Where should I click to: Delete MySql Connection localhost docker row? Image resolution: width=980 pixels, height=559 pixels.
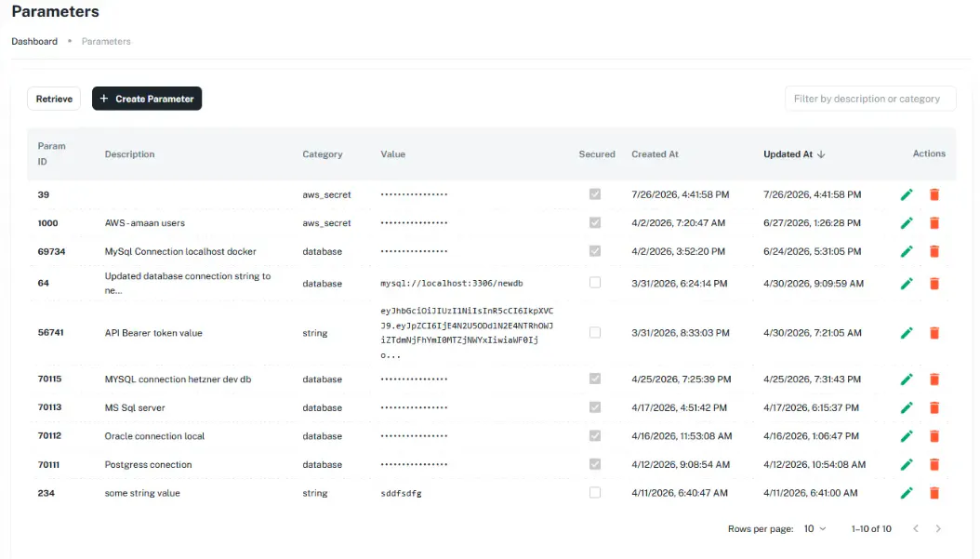[x=934, y=251]
